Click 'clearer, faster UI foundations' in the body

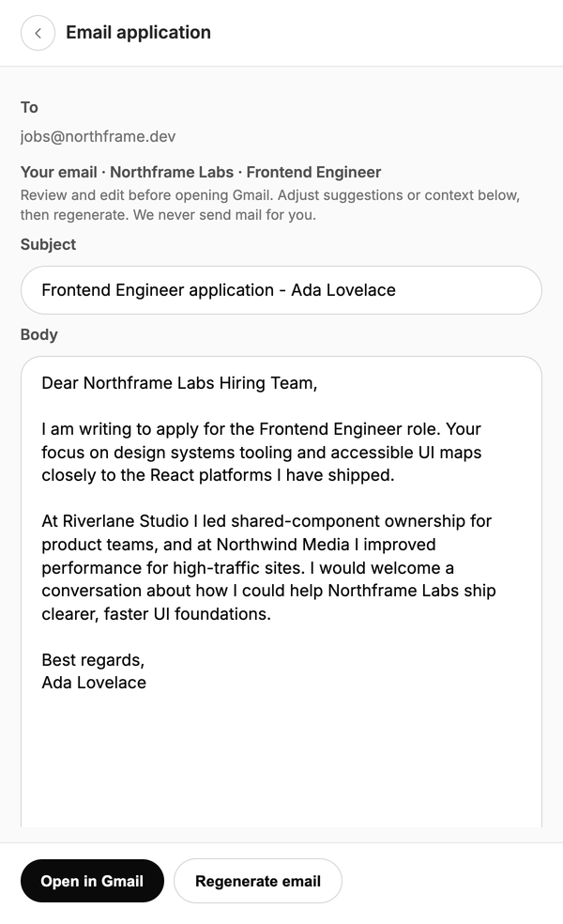156,614
